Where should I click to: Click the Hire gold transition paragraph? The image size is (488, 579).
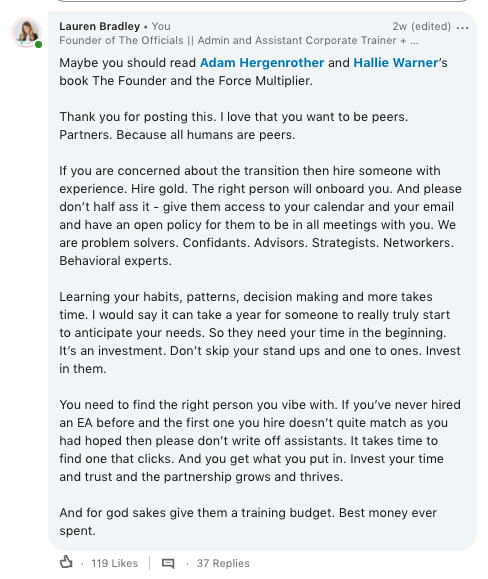[260, 216]
